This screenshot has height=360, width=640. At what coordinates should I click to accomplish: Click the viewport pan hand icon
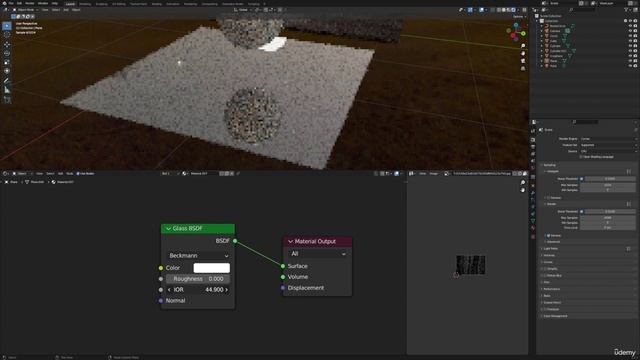[523, 53]
